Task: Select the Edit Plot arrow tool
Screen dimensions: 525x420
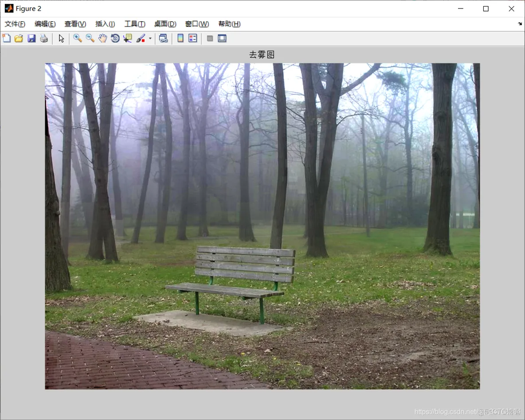Action: (61, 38)
